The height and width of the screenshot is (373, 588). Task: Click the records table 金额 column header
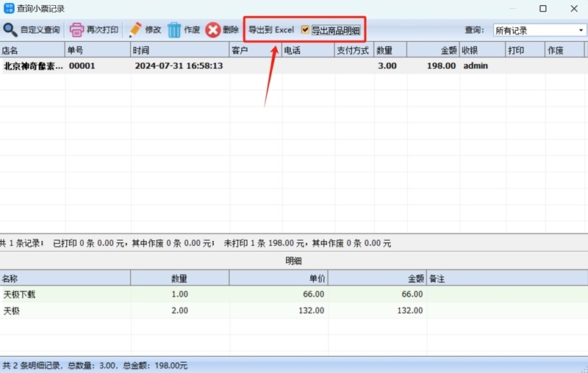click(433, 50)
